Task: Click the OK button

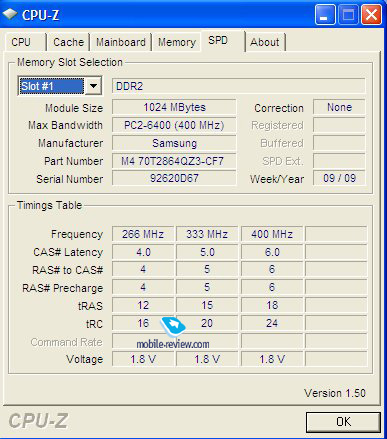Action: (x=343, y=422)
